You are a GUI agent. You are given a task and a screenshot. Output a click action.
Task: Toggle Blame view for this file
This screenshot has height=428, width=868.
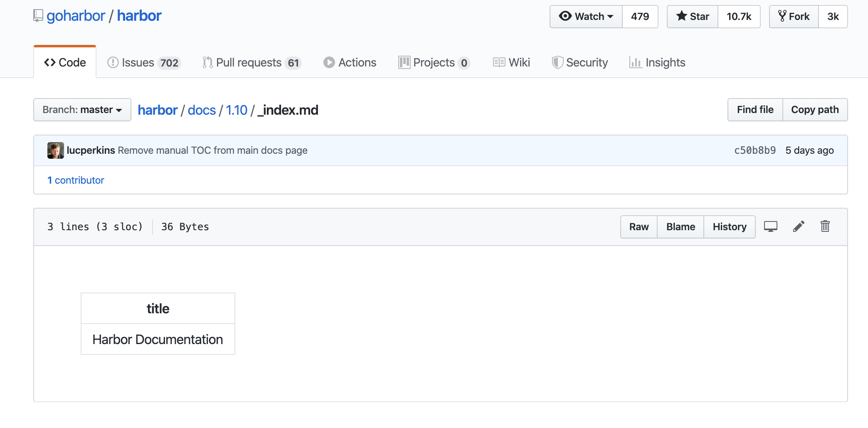680,226
